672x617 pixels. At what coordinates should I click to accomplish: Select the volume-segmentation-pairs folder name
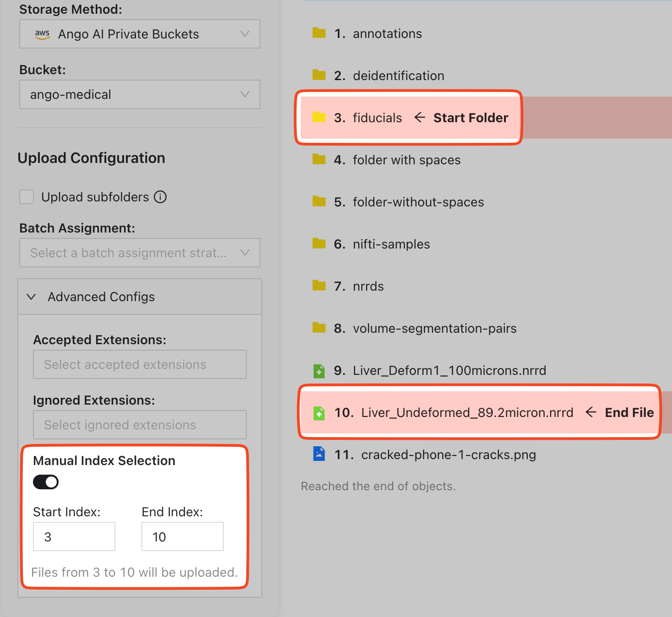434,328
